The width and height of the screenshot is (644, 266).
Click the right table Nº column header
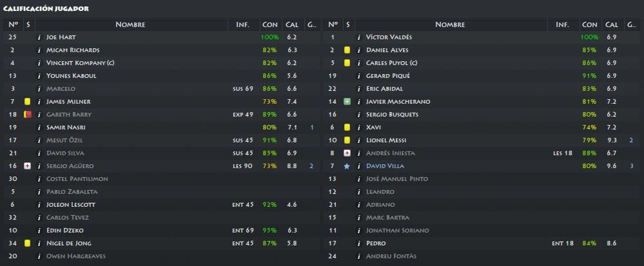333,24
